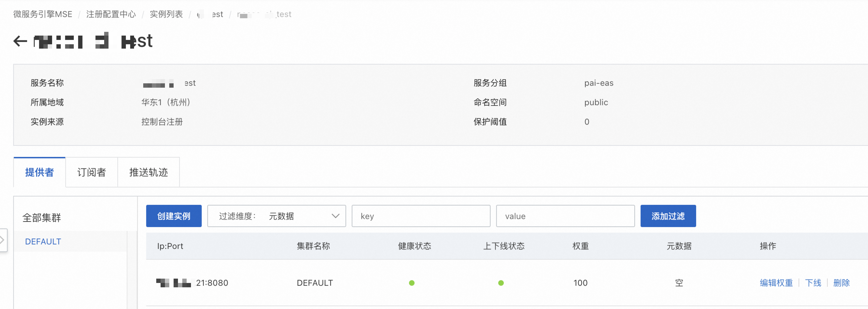Screen dimensions: 868x309
Task: Click the 全部集群 heading
Action: click(x=42, y=218)
